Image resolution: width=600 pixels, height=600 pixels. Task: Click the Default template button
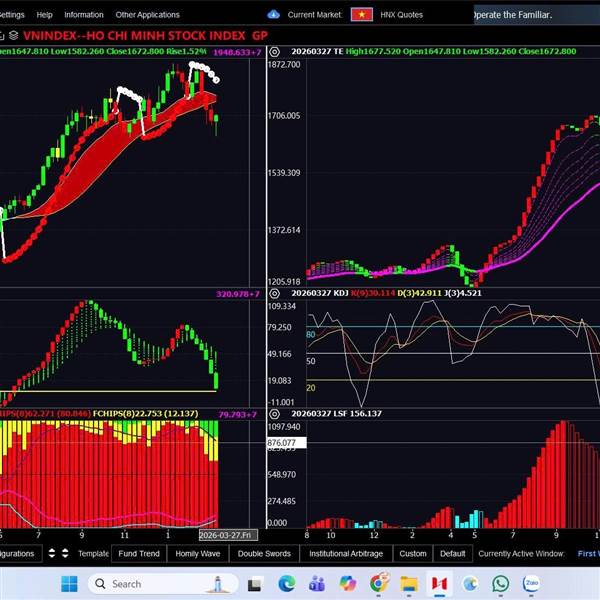[x=452, y=553]
